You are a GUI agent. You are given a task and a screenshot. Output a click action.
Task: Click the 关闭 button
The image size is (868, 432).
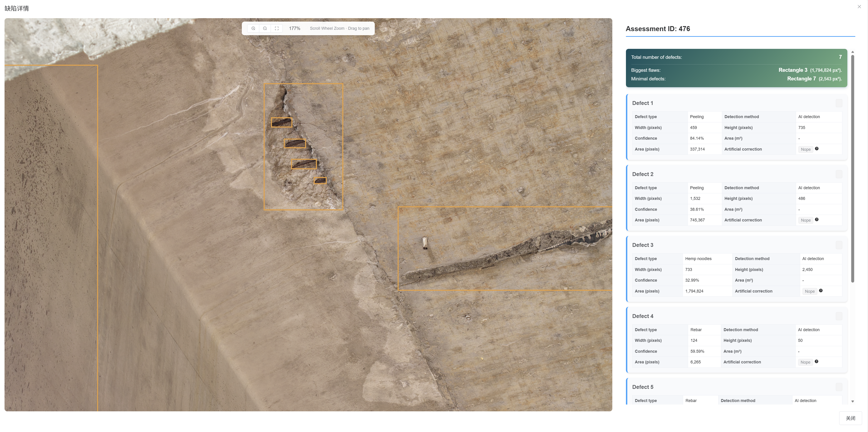tap(850, 418)
